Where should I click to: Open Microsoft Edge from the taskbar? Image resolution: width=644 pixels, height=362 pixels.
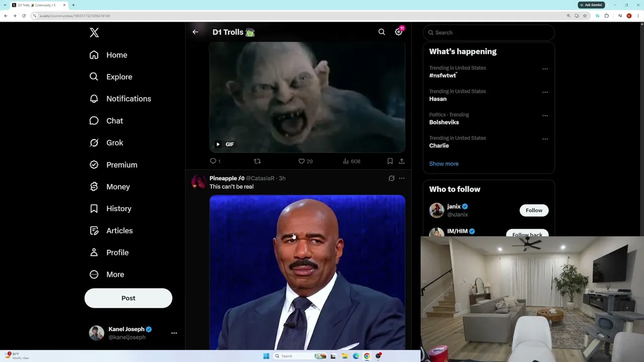(x=356, y=356)
